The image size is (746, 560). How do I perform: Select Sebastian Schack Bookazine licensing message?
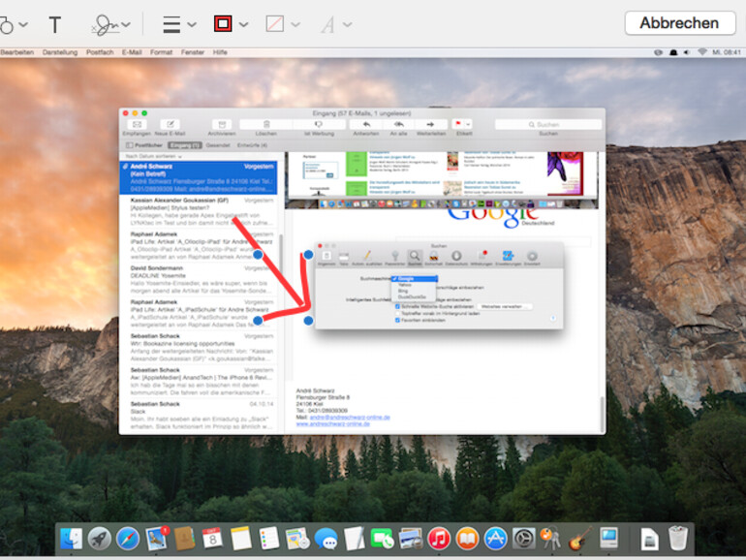click(199, 347)
